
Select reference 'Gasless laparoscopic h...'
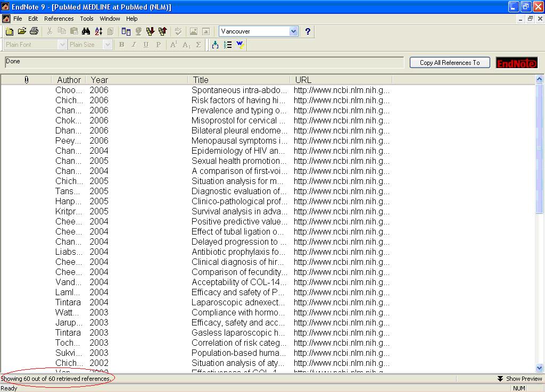coord(238,332)
